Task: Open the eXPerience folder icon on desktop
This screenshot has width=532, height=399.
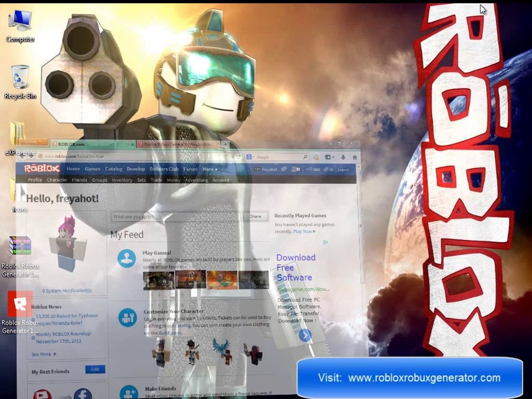Action: point(20,138)
